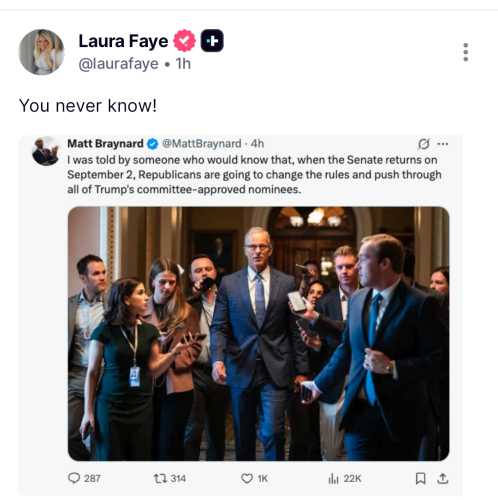Click the quoted tweet text about Senate
The image size is (498, 500).
pos(254,175)
